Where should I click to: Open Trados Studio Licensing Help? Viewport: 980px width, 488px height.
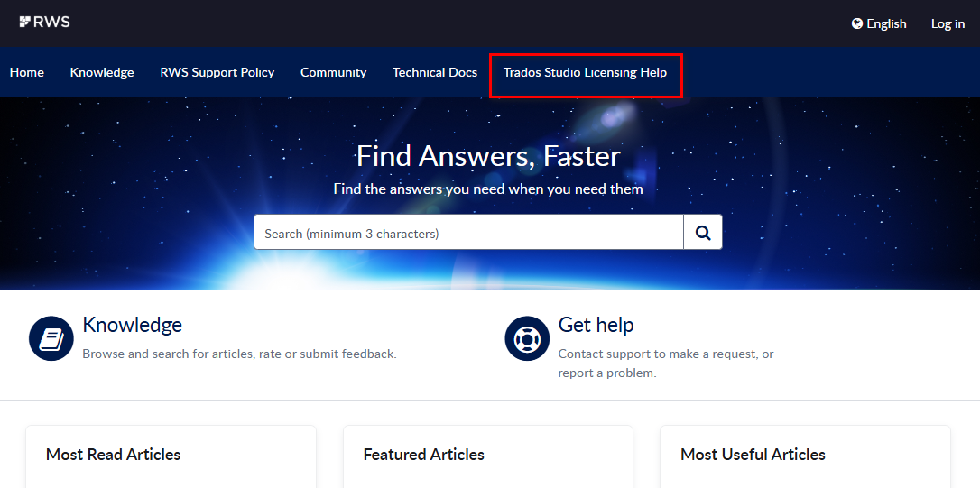tap(585, 72)
